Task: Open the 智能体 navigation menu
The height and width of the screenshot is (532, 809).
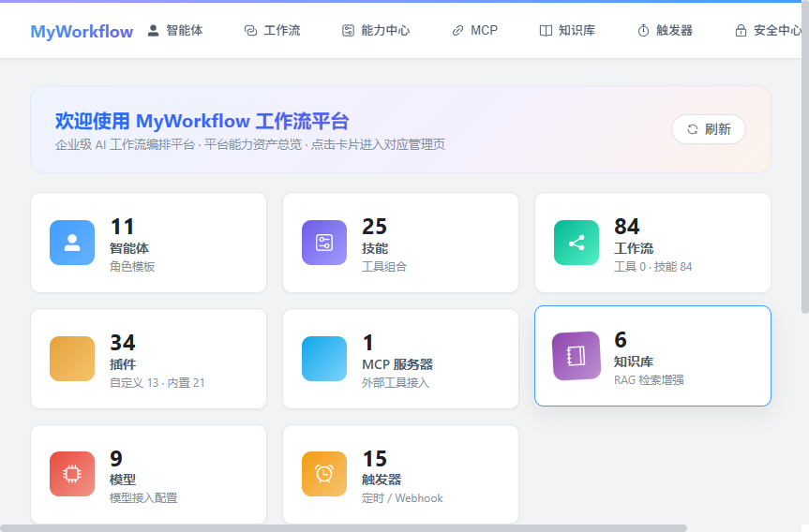Action: coord(175,30)
